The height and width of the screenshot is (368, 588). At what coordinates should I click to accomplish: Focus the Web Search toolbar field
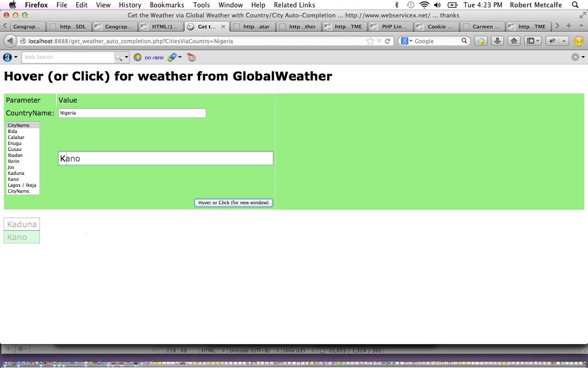[68, 57]
